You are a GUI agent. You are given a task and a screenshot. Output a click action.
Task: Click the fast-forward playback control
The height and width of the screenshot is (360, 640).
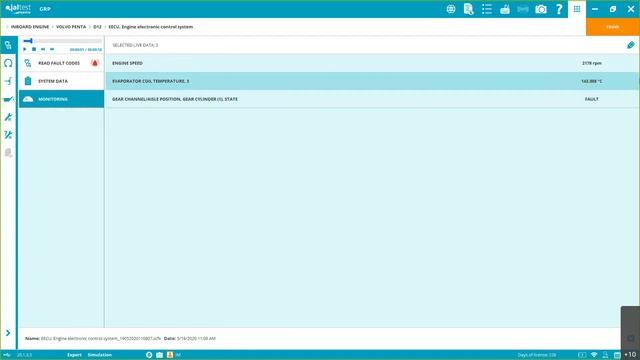[52, 49]
